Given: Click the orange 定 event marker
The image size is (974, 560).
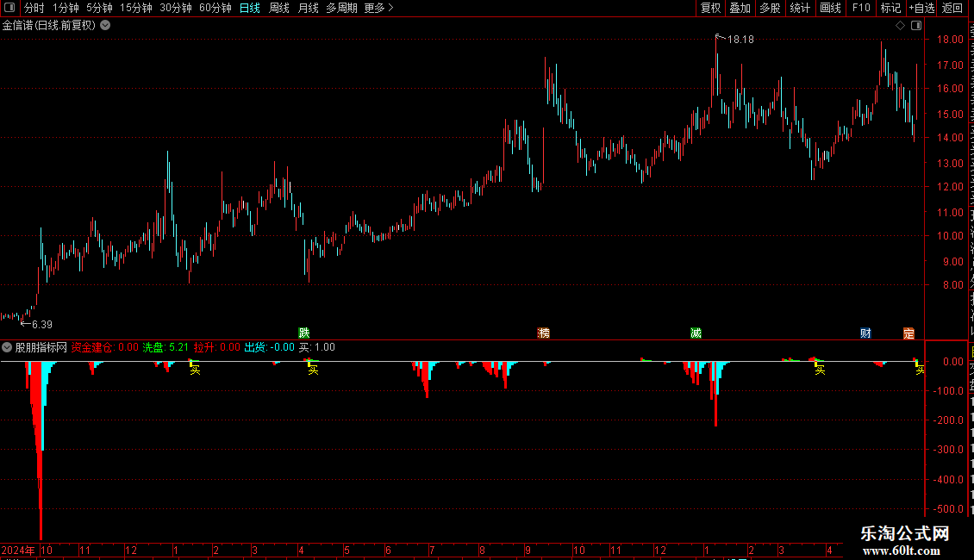Looking at the screenshot, I should coord(908,333).
